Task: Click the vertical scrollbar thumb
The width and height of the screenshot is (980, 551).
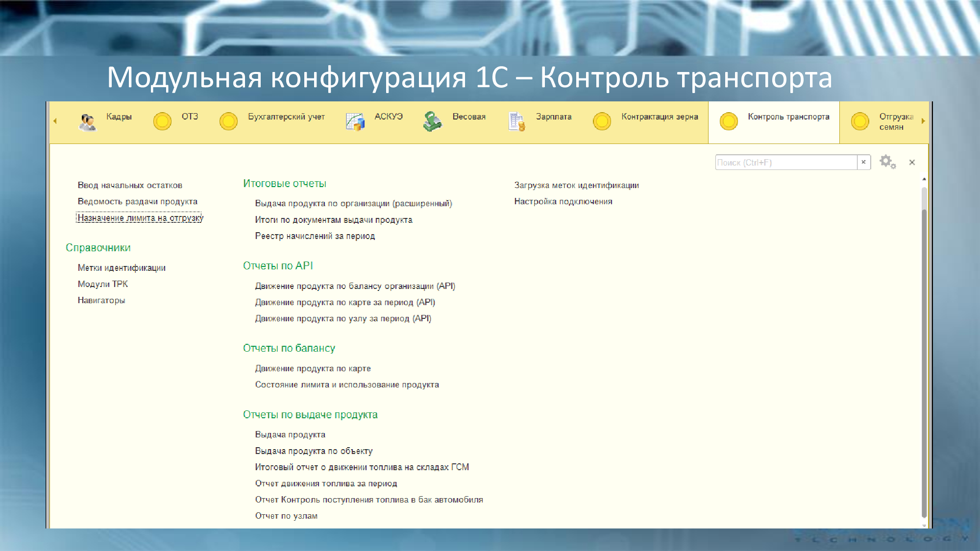Action: pos(924,362)
